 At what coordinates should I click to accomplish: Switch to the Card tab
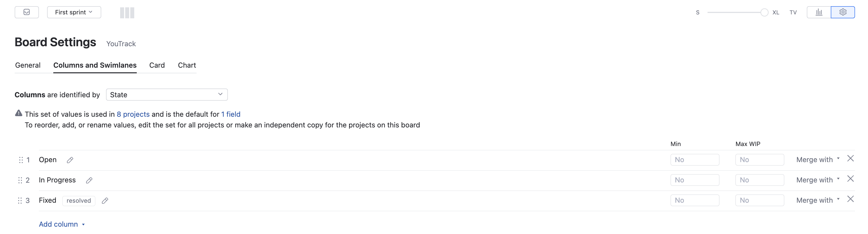pyautogui.click(x=157, y=65)
